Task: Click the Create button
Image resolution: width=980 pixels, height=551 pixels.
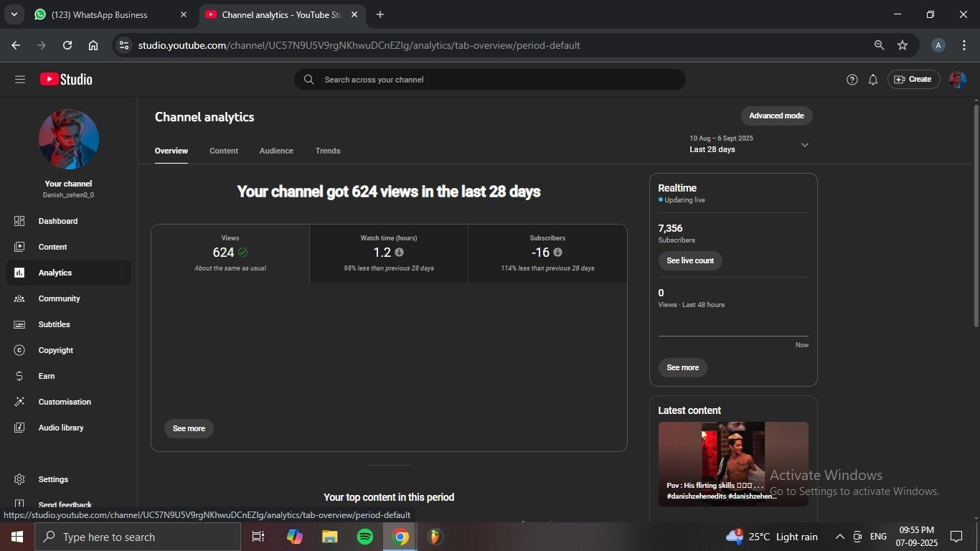Action: point(913,80)
